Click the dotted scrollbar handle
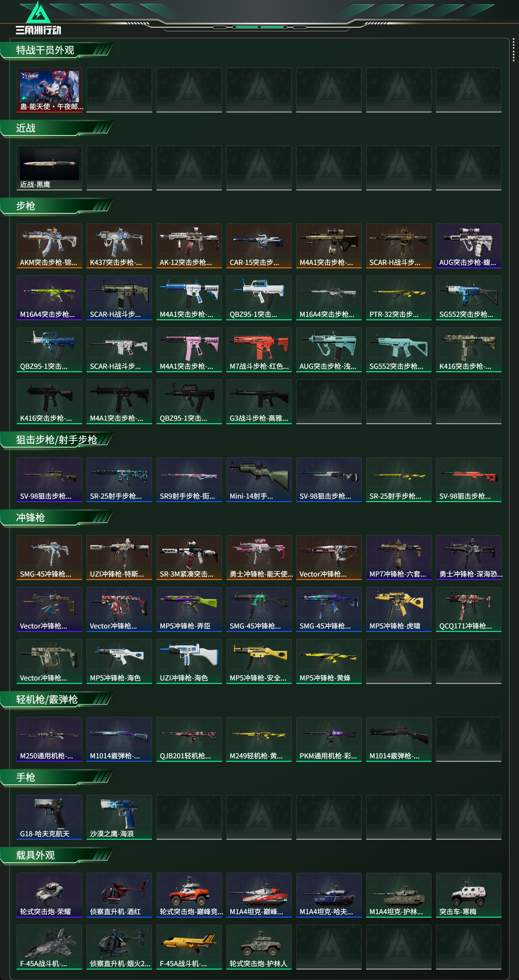 tap(514, 50)
